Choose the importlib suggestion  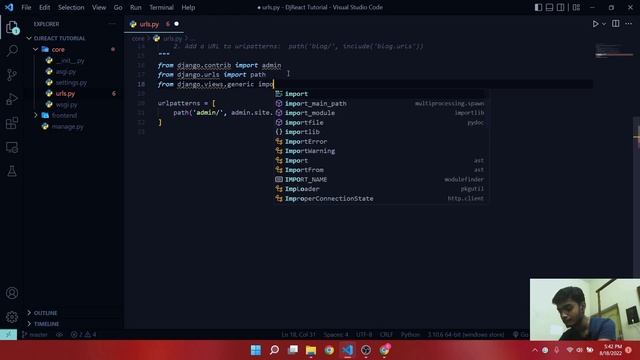coord(380,132)
